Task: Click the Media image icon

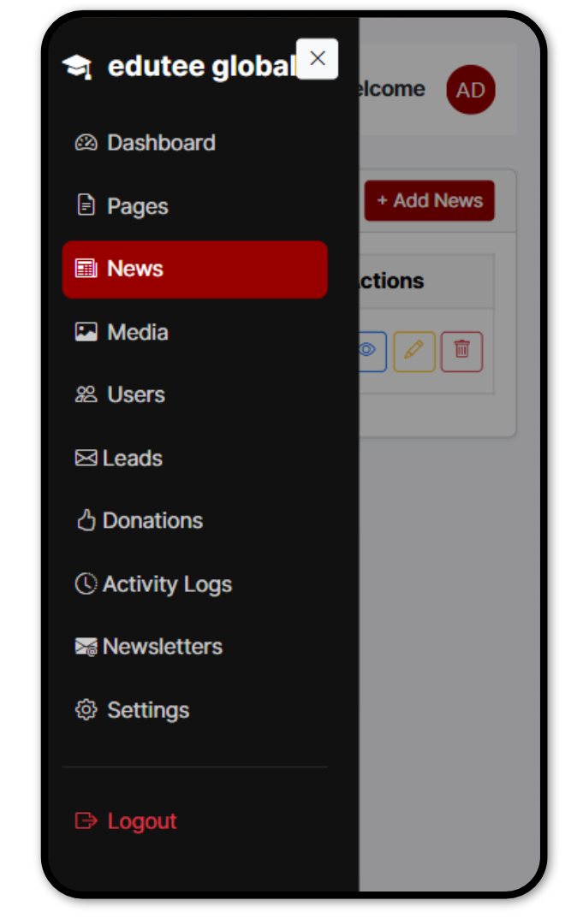Action: coord(86,332)
